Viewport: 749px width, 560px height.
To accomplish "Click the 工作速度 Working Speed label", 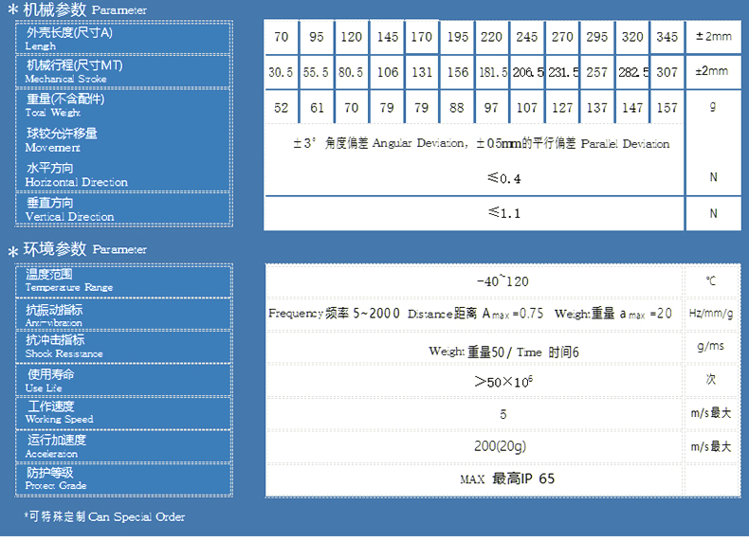I will [x=59, y=412].
